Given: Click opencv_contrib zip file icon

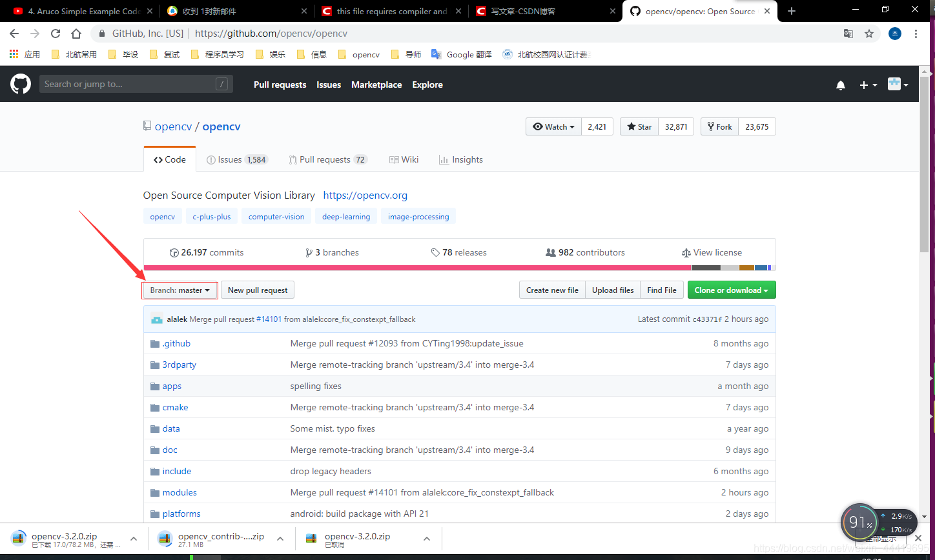Looking at the screenshot, I should click(x=165, y=539).
